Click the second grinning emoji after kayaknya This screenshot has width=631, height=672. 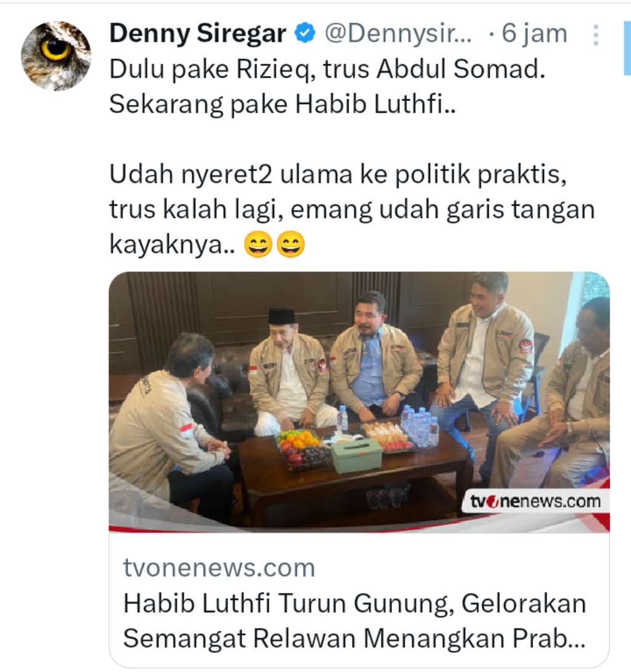tap(291, 245)
